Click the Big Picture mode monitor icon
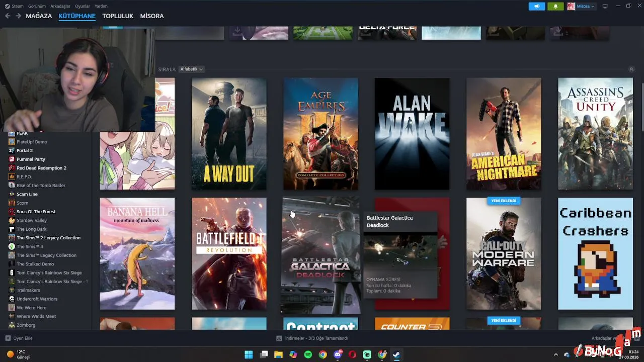The width and height of the screenshot is (644, 362). [605, 6]
